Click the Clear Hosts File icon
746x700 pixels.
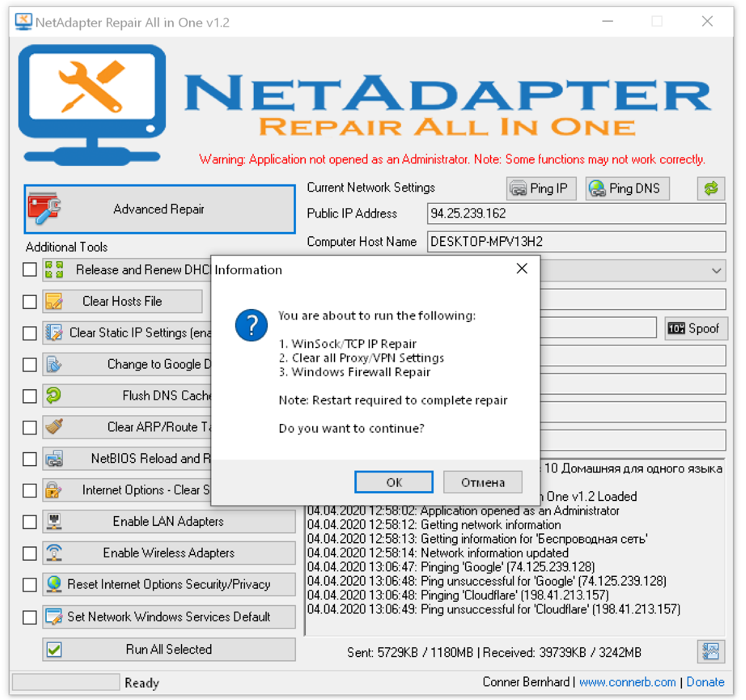[x=54, y=302]
